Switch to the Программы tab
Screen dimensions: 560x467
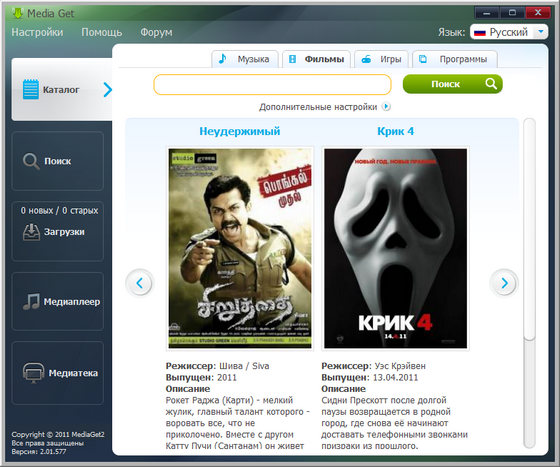tap(455, 59)
